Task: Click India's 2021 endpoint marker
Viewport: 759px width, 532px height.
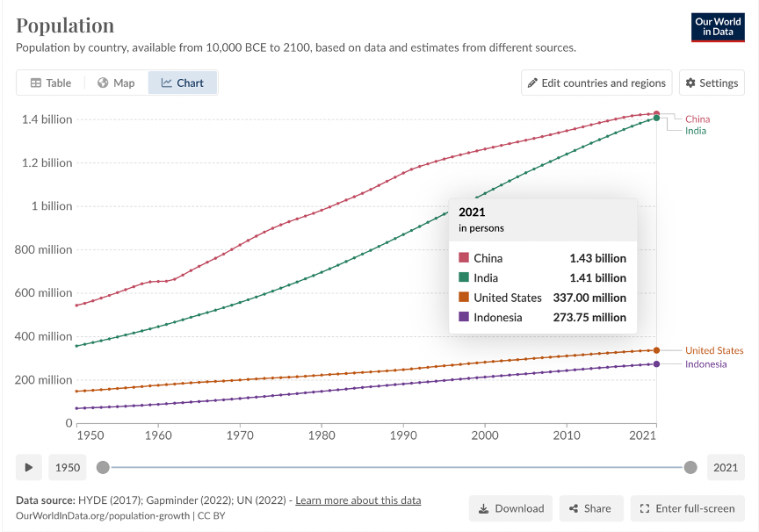Action: (656, 118)
